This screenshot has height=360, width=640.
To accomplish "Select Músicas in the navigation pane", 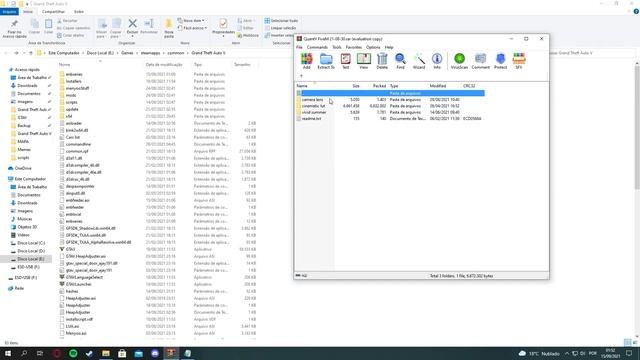I will click(24, 219).
